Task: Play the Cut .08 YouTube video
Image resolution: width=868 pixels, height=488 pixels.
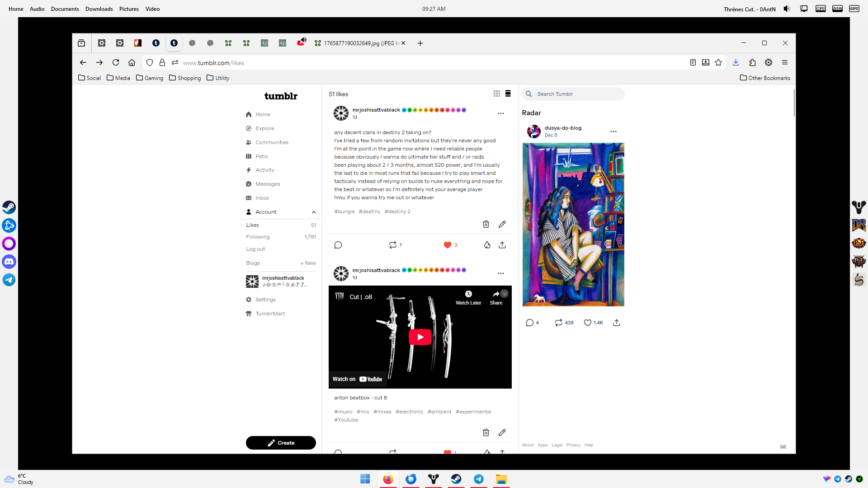Action: pos(420,337)
